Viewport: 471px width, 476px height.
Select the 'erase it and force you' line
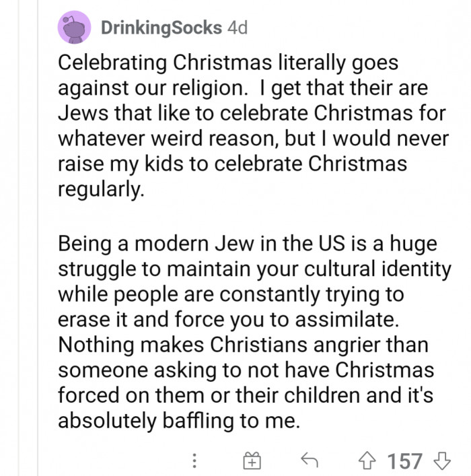point(228,320)
